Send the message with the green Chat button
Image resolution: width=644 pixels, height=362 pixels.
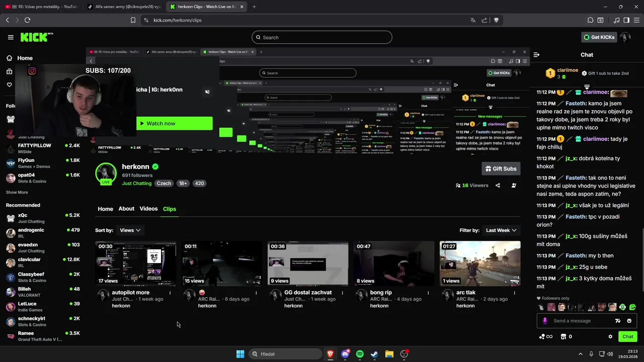click(627, 337)
